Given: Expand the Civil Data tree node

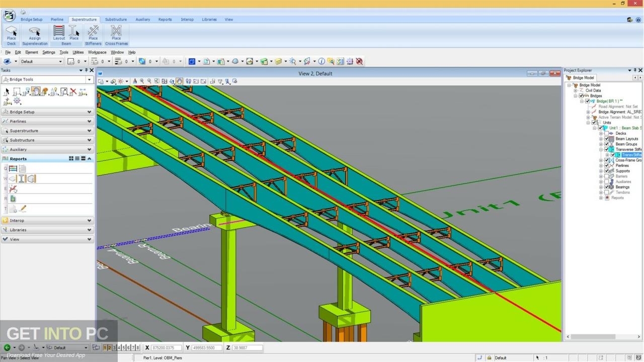Looking at the screenshot, I should [576, 90].
